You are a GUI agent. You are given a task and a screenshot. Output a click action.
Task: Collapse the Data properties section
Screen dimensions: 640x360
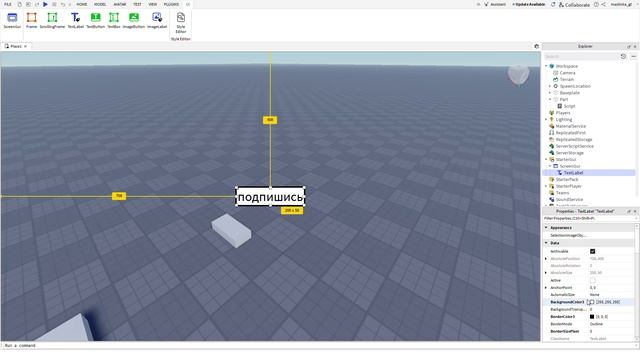coord(546,243)
